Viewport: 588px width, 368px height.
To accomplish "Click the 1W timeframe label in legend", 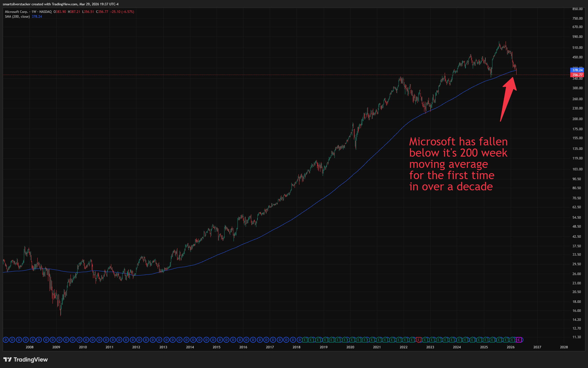I will [34, 12].
